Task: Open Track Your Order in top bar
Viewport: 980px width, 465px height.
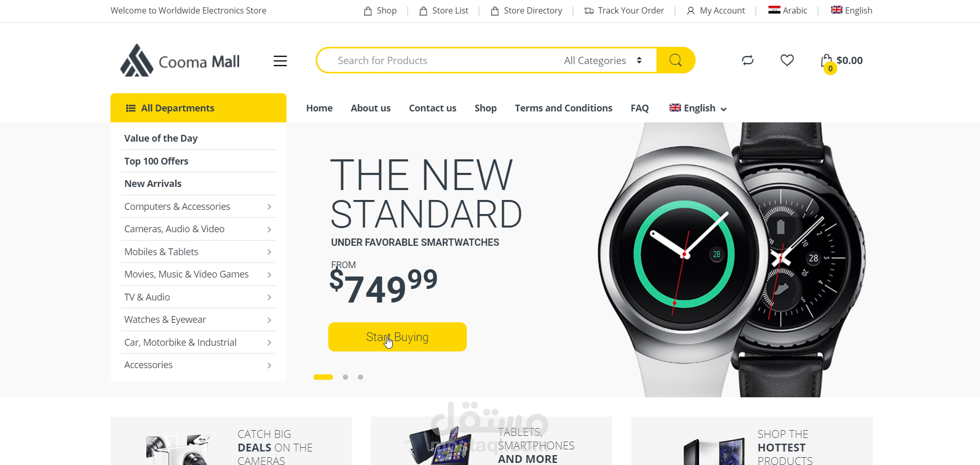Action: 624,10
